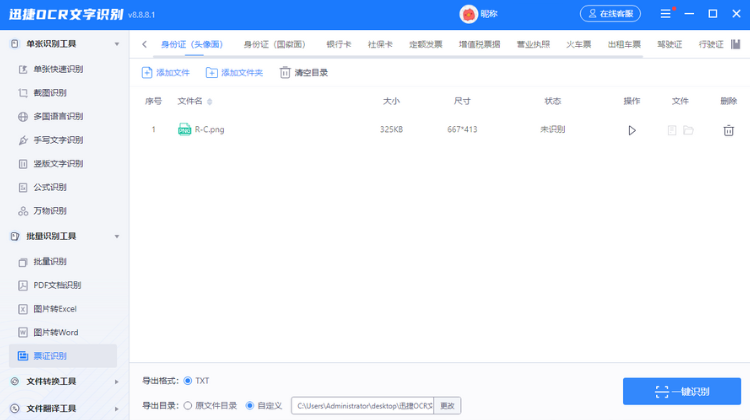Select the 自定义 export directory option
Screen dimensions: 750x420
click(250, 406)
